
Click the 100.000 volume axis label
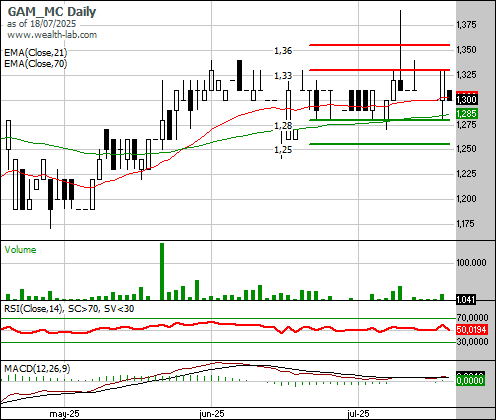pos(471,263)
